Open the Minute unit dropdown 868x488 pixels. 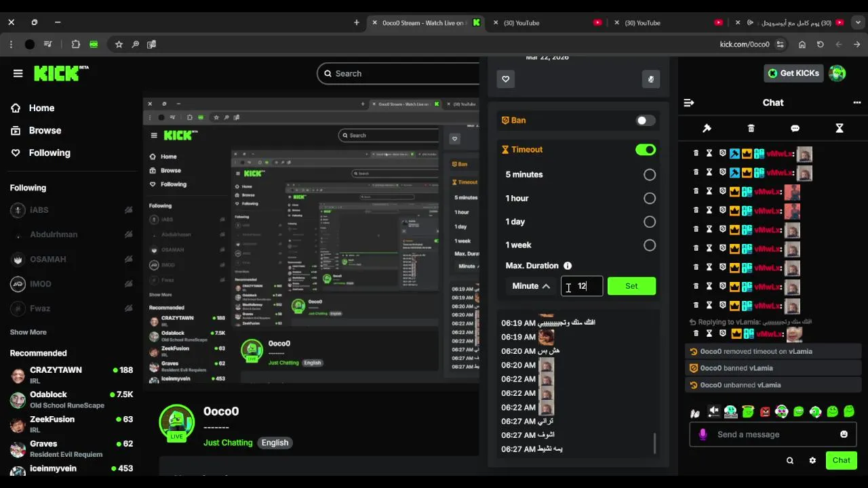coord(530,286)
